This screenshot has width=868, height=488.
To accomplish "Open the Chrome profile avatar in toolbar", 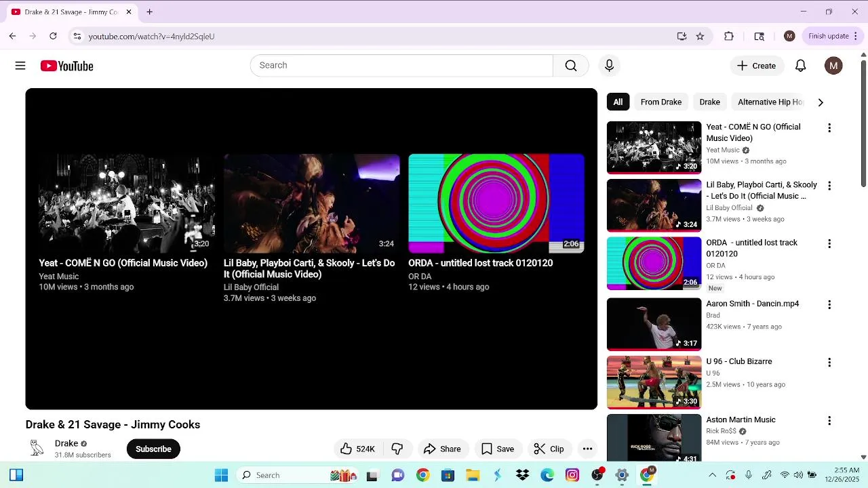I will pyautogui.click(x=789, y=36).
